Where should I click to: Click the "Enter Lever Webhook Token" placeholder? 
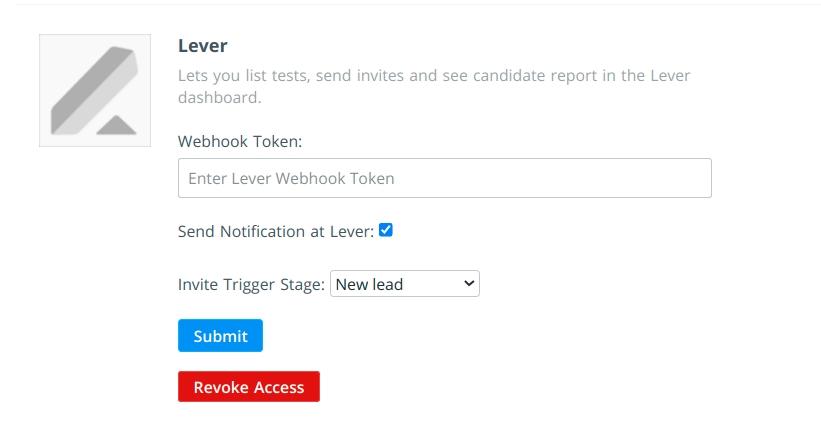coord(291,179)
